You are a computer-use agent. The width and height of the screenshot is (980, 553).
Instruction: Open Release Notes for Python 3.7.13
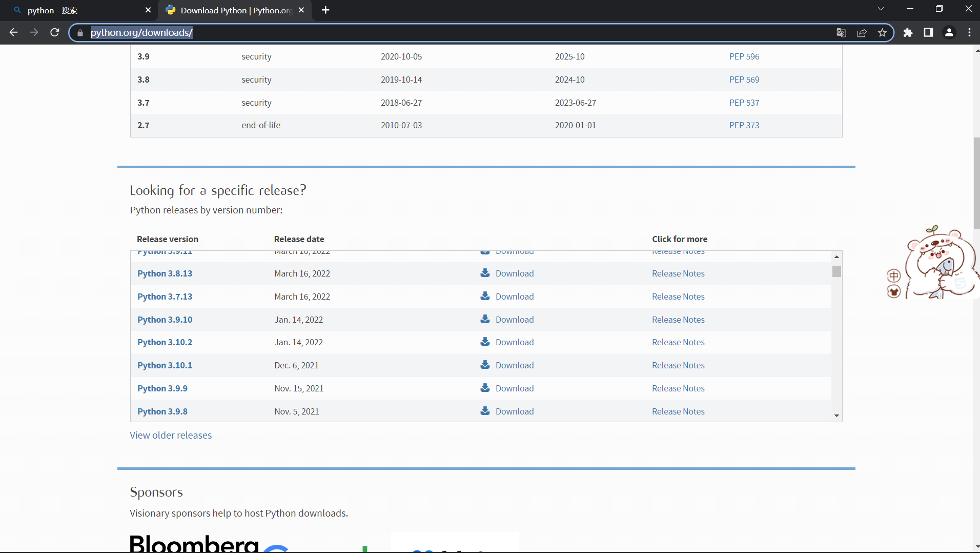[x=678, y=297]
